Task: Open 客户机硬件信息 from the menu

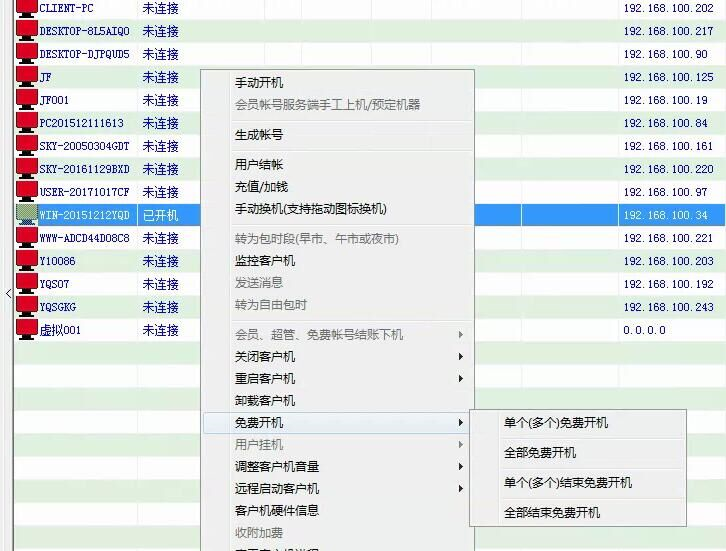Action: coord(277,511)
